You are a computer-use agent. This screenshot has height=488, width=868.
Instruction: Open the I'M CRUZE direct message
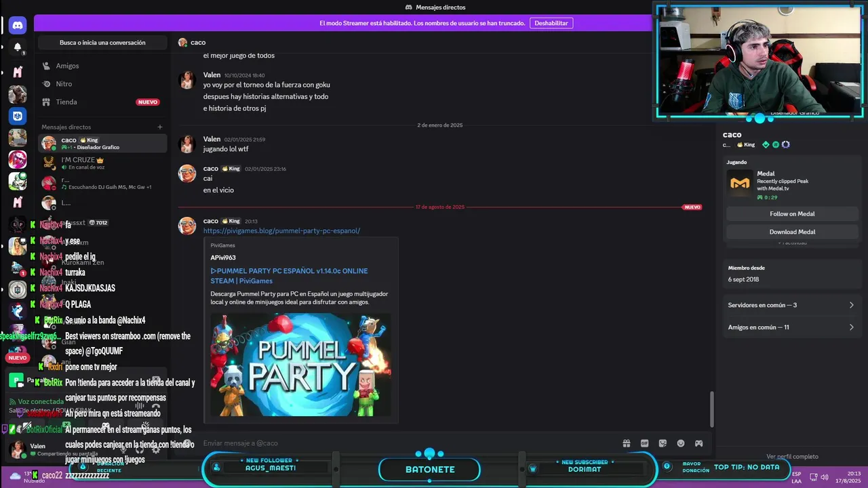point(102,163)
